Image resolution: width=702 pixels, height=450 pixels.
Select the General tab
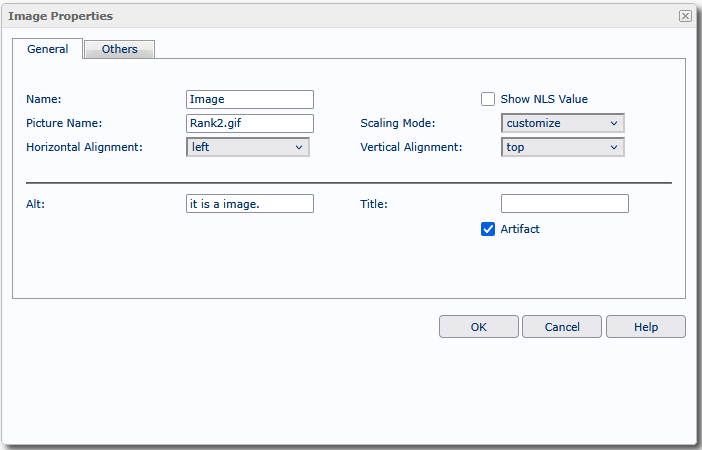tap(47, 49)
